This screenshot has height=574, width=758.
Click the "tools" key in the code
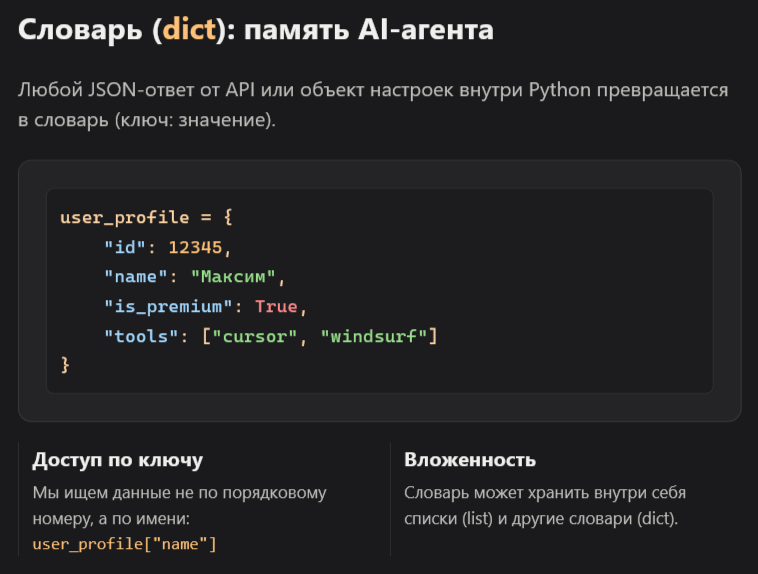coord(141,336)
